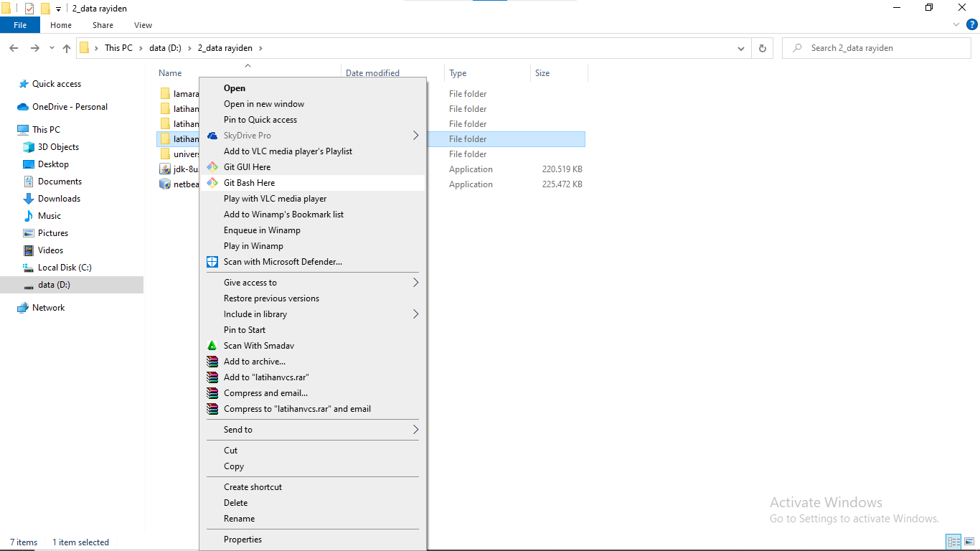This screenshot has width=980, height=551.
Task: Click the jdk application file icon
Action: point(165,169)
